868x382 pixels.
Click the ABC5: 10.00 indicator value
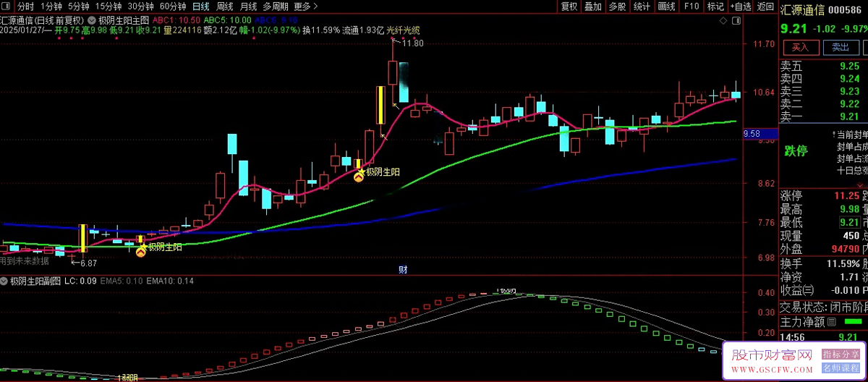228,20
